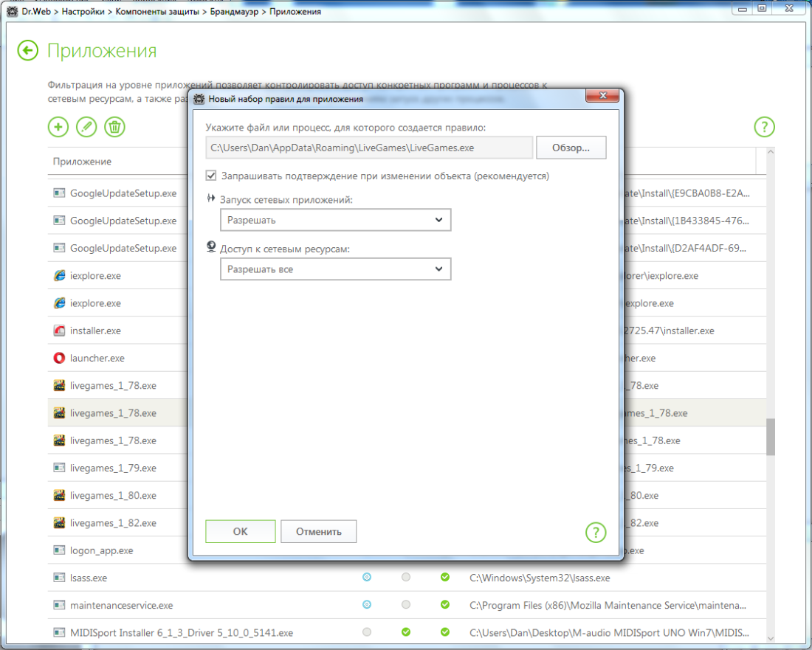Click the blue gear status icon for maintenanceservice.exe
The width and height of the screenshot is (812, 650).
pos(367,604)
